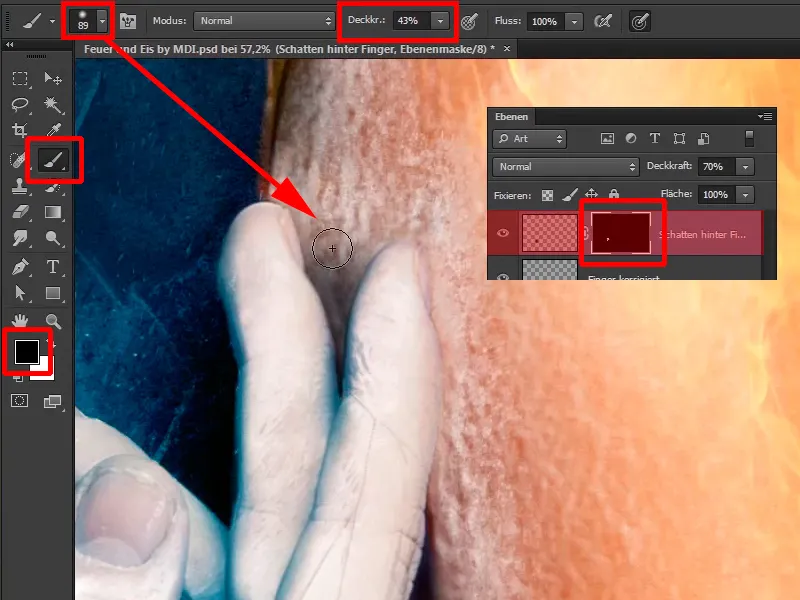Select the Path Selection tool
The image size is (800, 600).
[20, 293]
